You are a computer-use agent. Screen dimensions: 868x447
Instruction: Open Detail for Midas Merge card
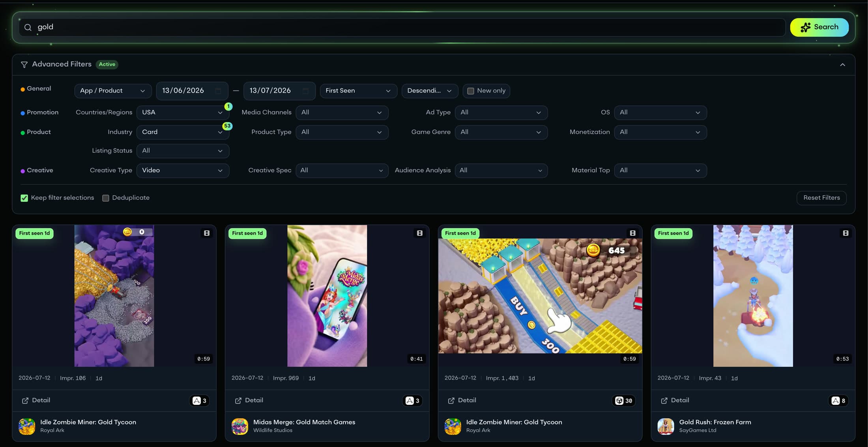coord(249,400)
